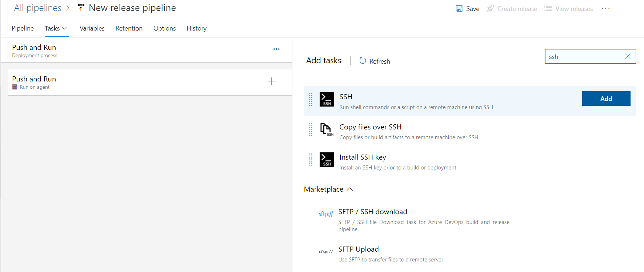The image size is (644, 272).
Task: Click the SSH task terminal icon
Action: [x=327, y=99]
